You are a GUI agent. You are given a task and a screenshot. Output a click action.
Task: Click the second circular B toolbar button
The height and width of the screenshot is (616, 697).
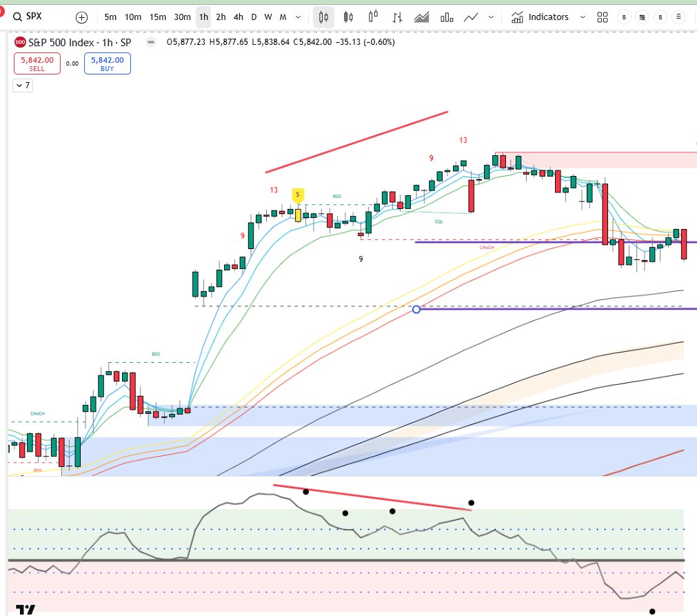click(660, 17)
